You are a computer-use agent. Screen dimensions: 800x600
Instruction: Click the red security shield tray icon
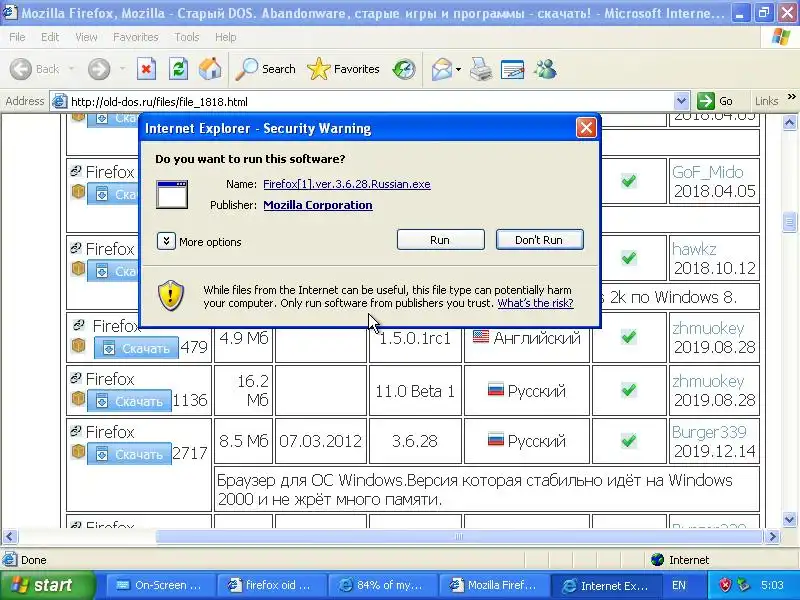pos(725,585)
